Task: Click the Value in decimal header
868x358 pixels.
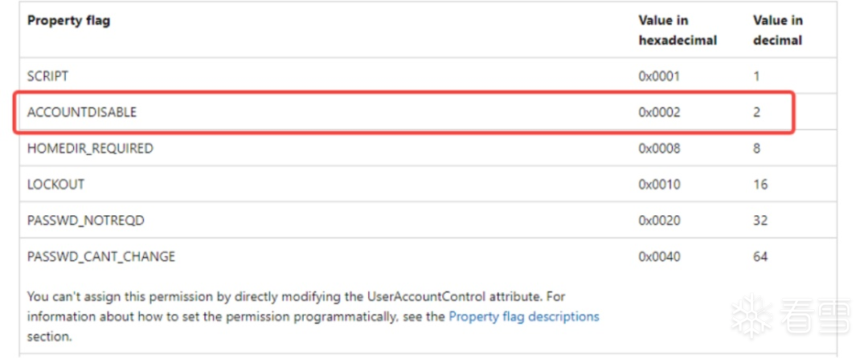Action: point(778,31)
